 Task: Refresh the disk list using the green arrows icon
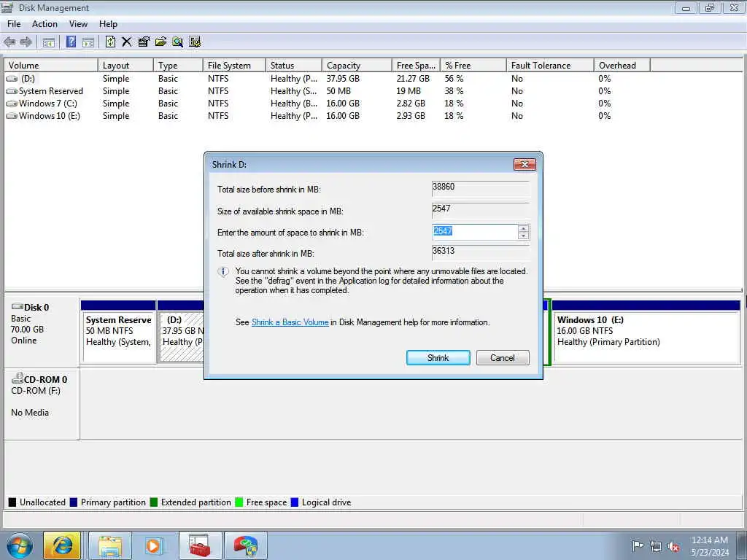pos(111,42)
